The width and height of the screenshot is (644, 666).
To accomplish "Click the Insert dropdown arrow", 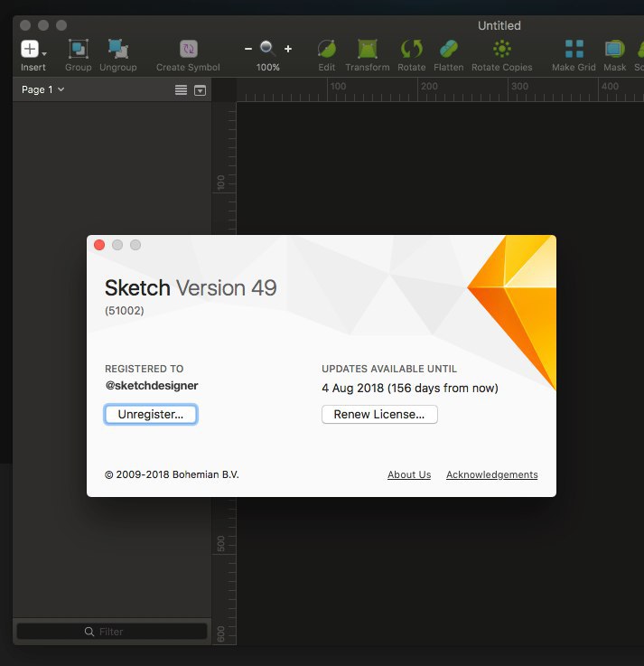I will [x=44, y=54].
